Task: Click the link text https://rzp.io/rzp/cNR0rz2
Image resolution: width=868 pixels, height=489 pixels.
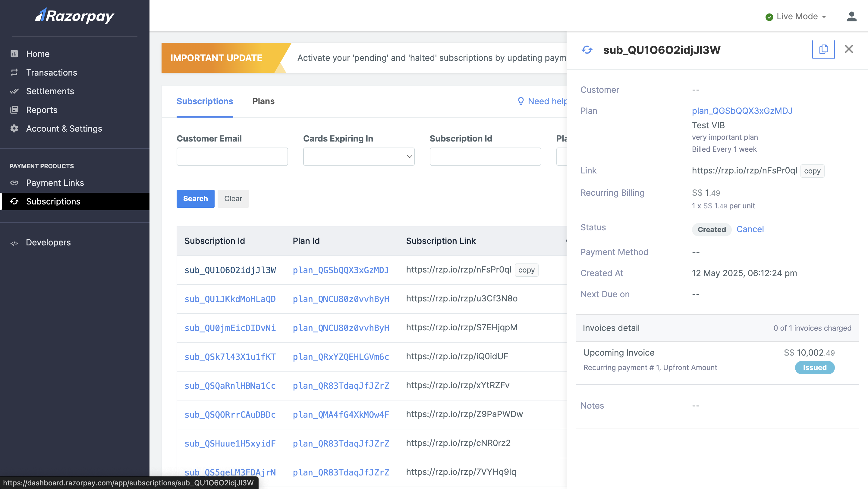Action: (458, 443)
